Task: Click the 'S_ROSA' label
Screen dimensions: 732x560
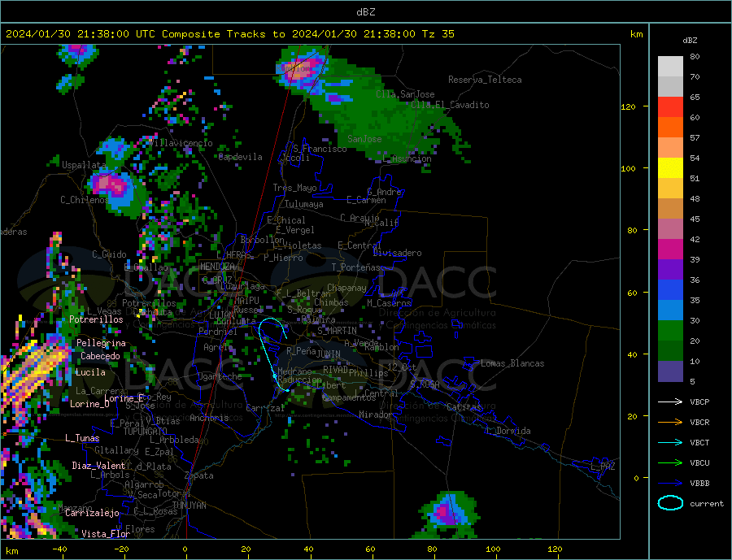Action: (x=425, y=384)
